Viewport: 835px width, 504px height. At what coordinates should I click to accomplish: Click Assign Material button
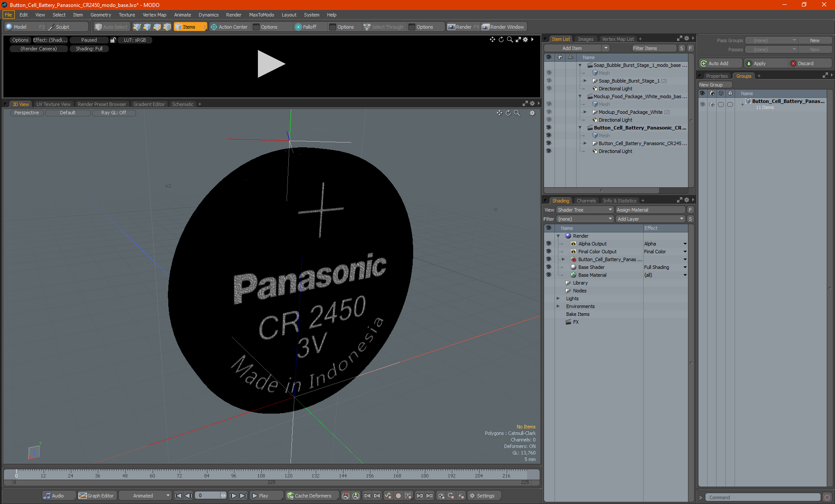(651, 210)
